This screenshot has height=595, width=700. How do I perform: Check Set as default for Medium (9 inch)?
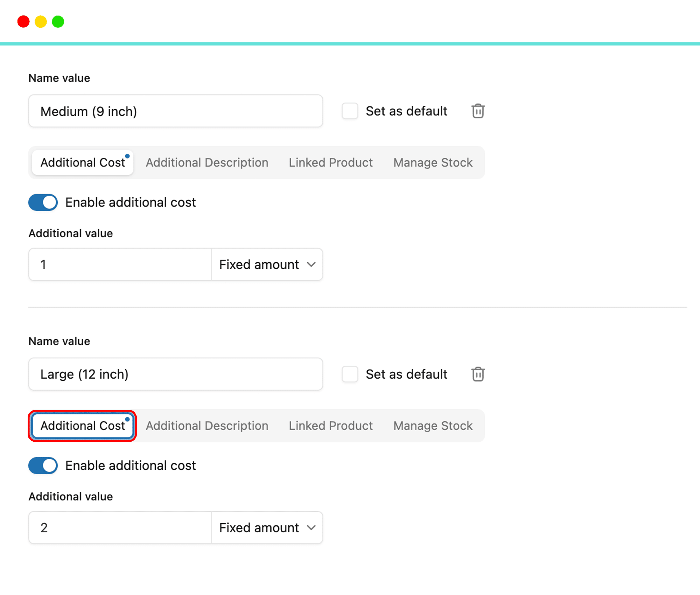click(x=350, y=111)
